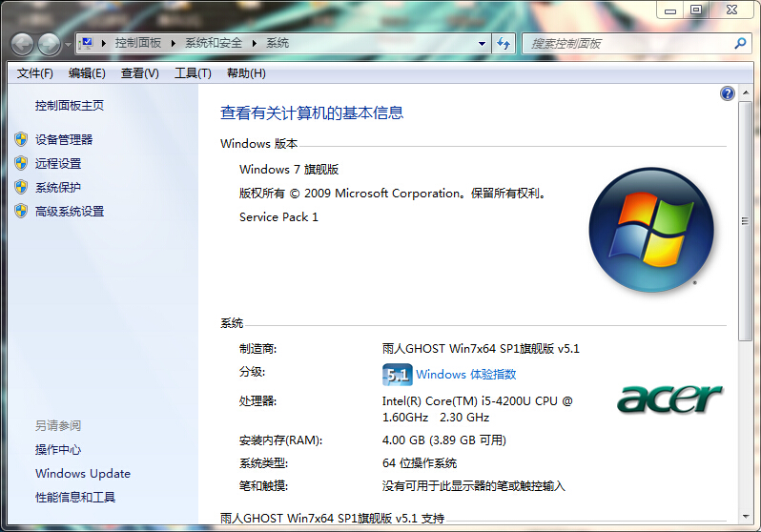Click the text Windows 7 旗舰版
This screenshot has width=761, height=532.
289,170
